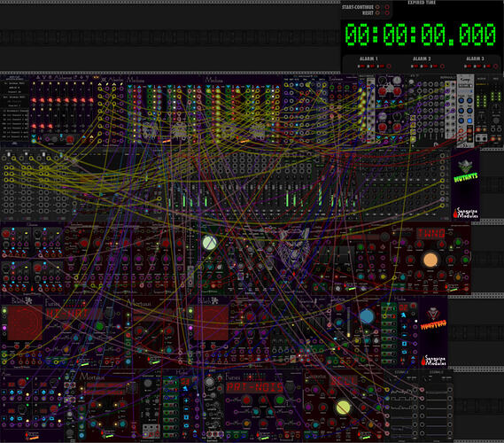Click the Start-Continue button on timer
Viewport: 504px width, 443px height.
click(378, 7)
